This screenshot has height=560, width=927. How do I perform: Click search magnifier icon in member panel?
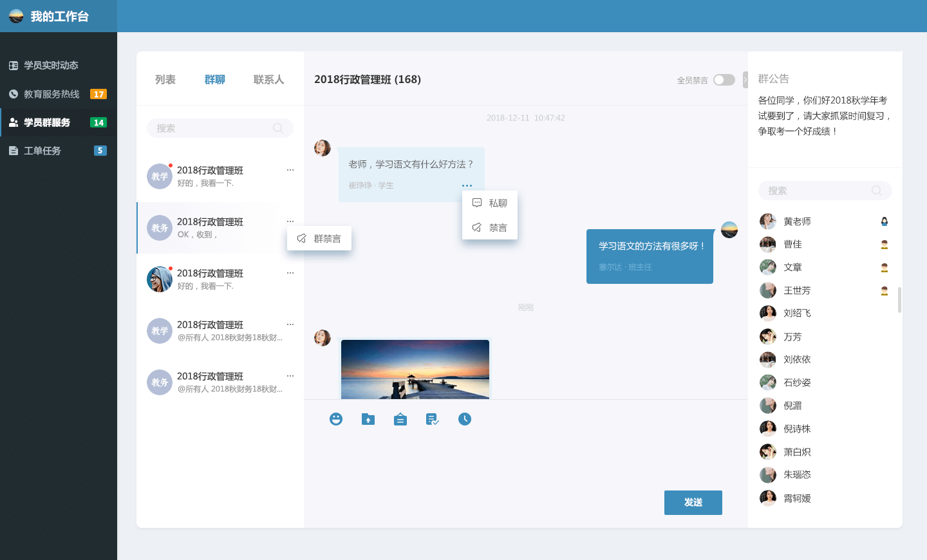pos(877,191)
